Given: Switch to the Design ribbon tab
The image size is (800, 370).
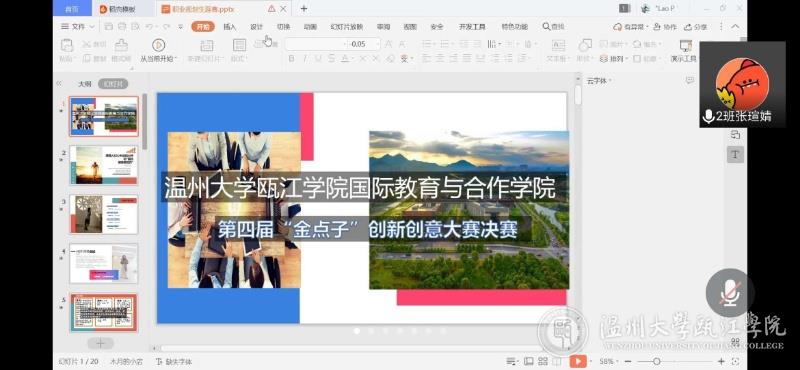Looking at the screenshot, I should tap(257, 27).
